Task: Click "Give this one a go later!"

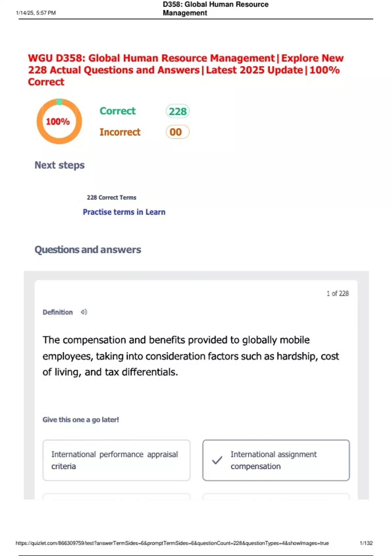Action: point(81,420)
